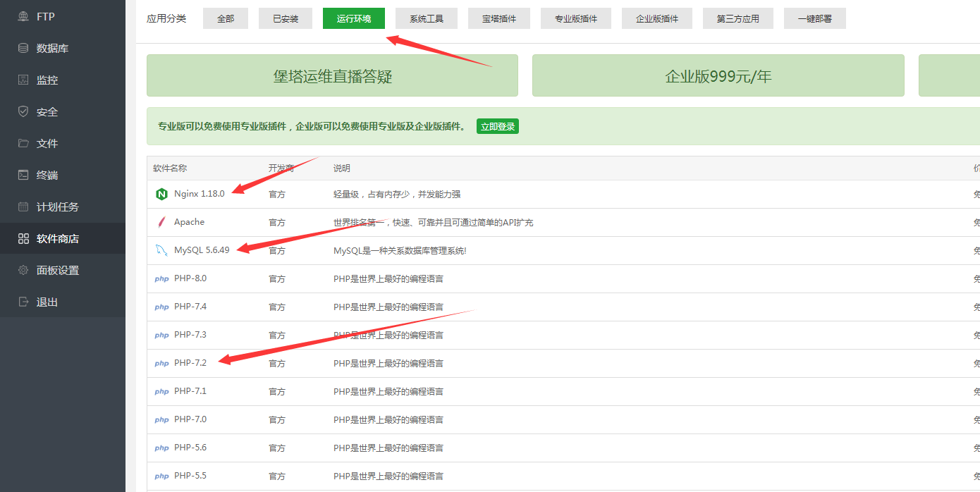Click the security (安全) shield icon
The height and width of the screenshot is (492, 980).
tap(23, 111)
